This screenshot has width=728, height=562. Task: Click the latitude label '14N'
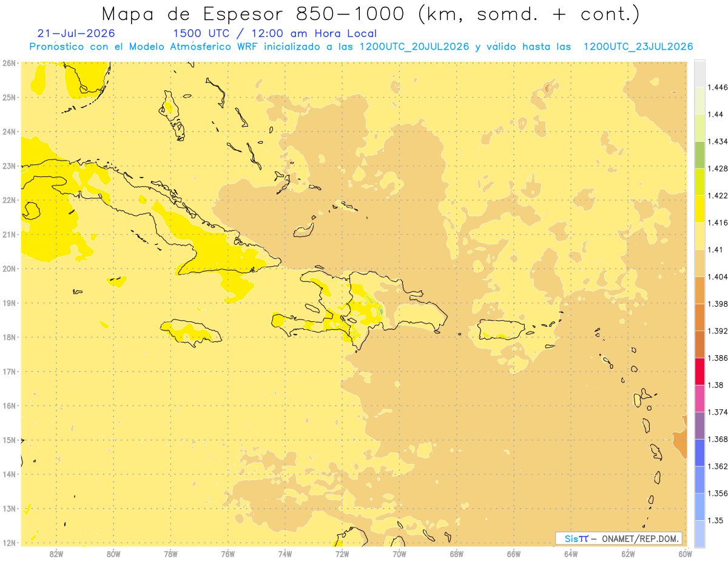coord(9,474)
